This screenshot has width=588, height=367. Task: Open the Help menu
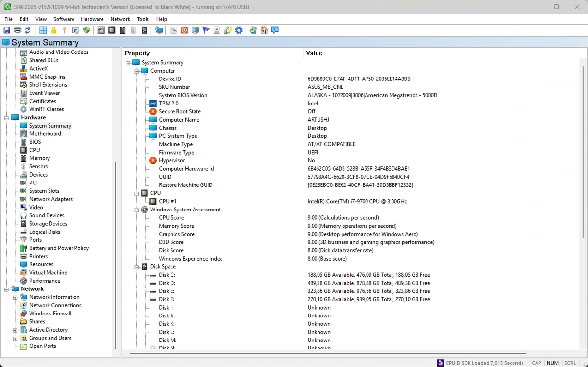[x=162, y=19]
